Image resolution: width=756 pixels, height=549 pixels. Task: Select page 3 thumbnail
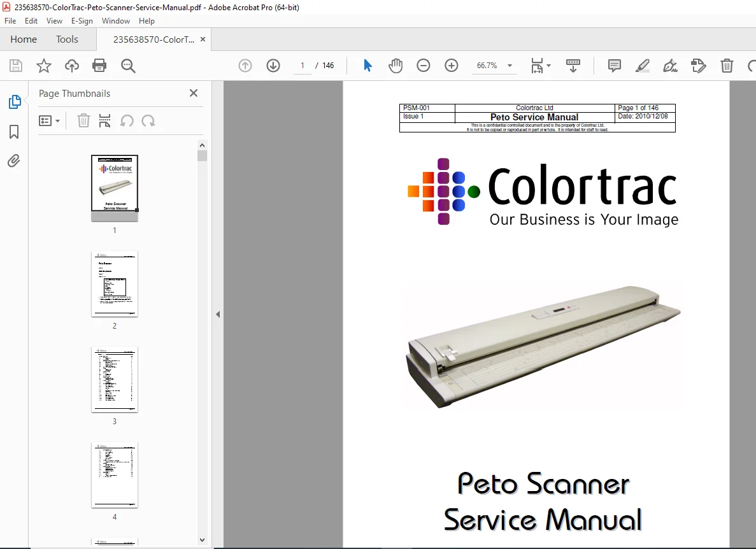point(115,380)
